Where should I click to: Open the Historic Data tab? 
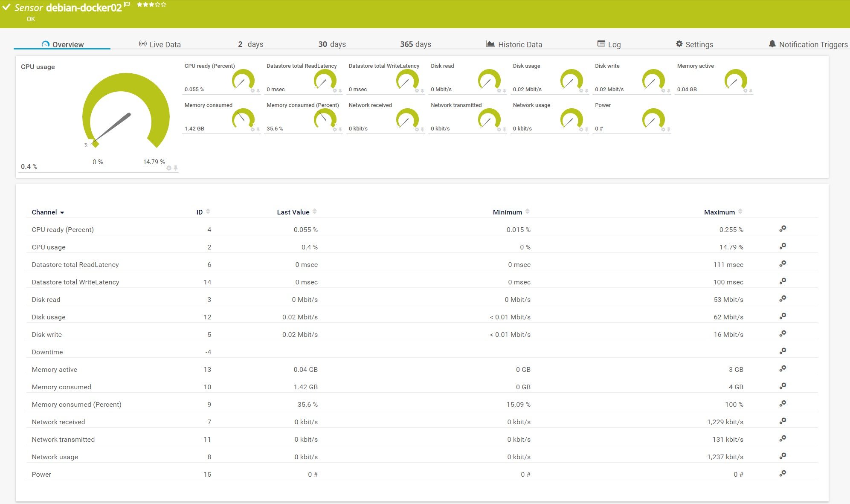[514, 44]
